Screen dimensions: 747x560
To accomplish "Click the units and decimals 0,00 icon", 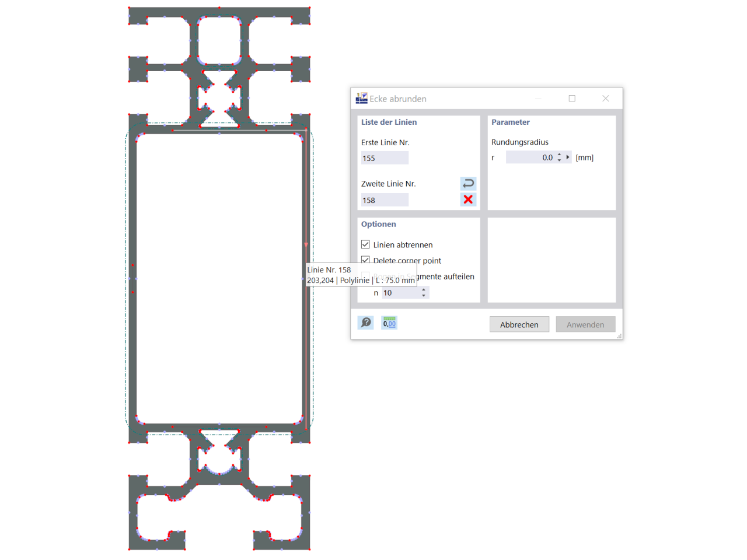I will [x=389, y=323].
